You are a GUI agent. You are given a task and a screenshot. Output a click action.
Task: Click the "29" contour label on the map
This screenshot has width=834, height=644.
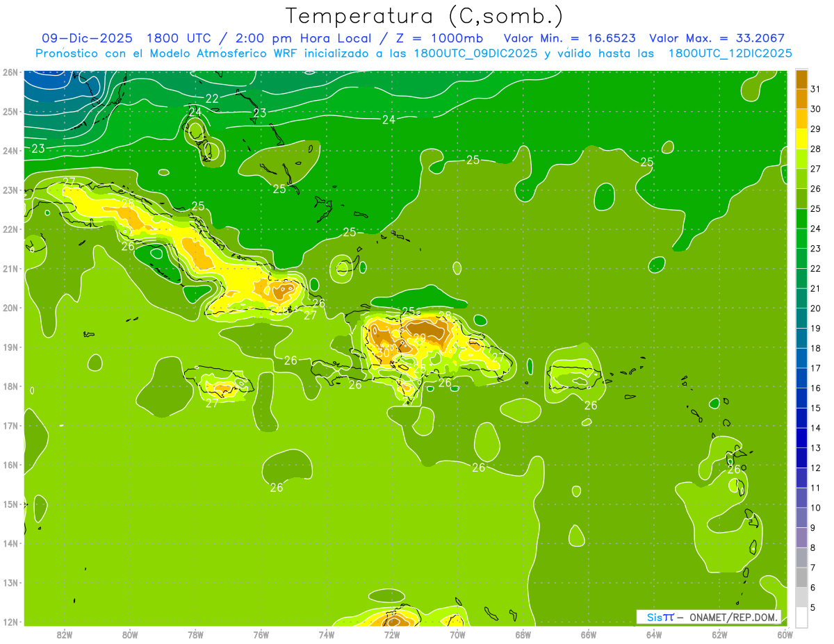tap(419, 338)
